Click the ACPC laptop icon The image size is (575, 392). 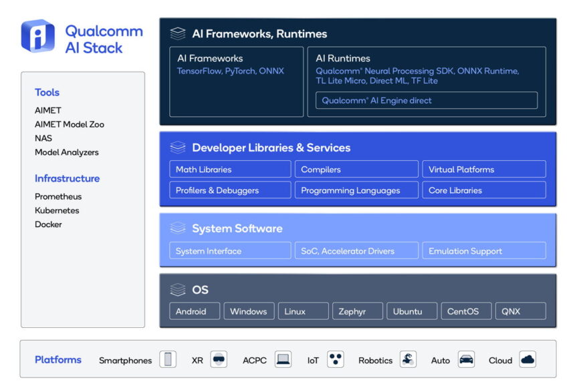point(283,360)
